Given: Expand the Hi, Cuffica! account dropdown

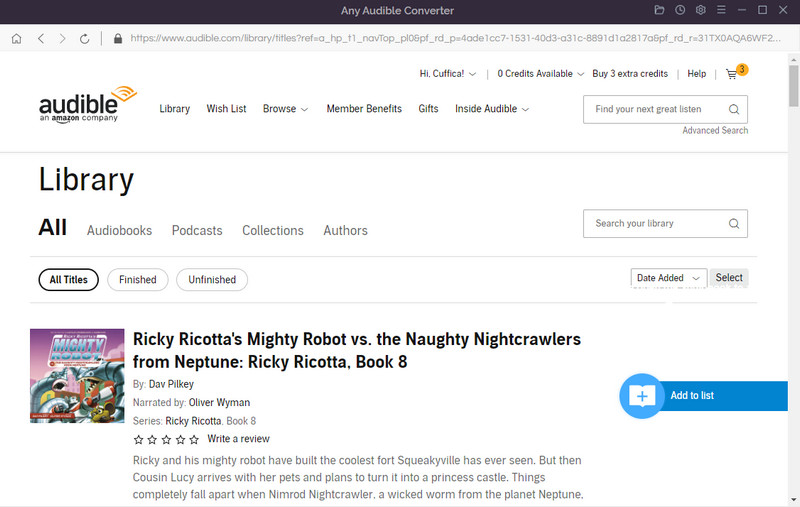Looking at the screenshot, I should click(448, 74).
